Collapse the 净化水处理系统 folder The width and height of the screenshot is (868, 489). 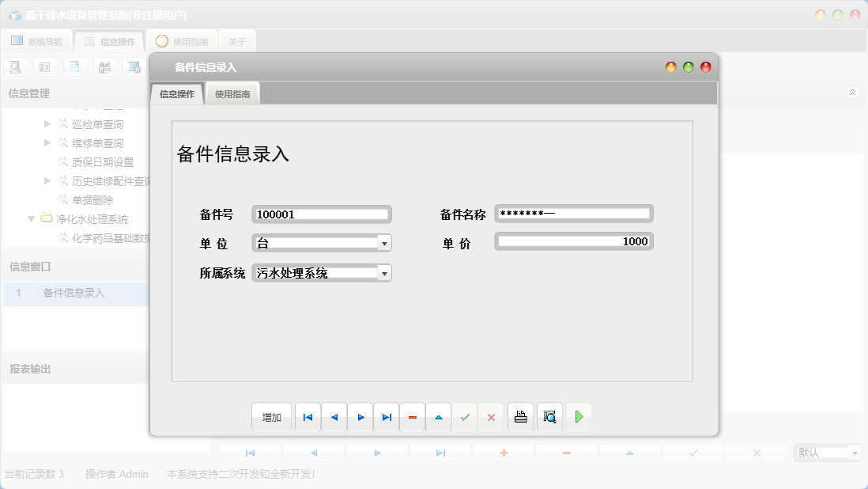(31, 218)
